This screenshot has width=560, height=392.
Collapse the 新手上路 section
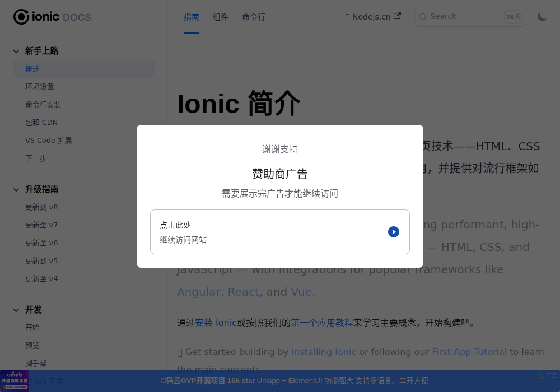click(16, 51)
